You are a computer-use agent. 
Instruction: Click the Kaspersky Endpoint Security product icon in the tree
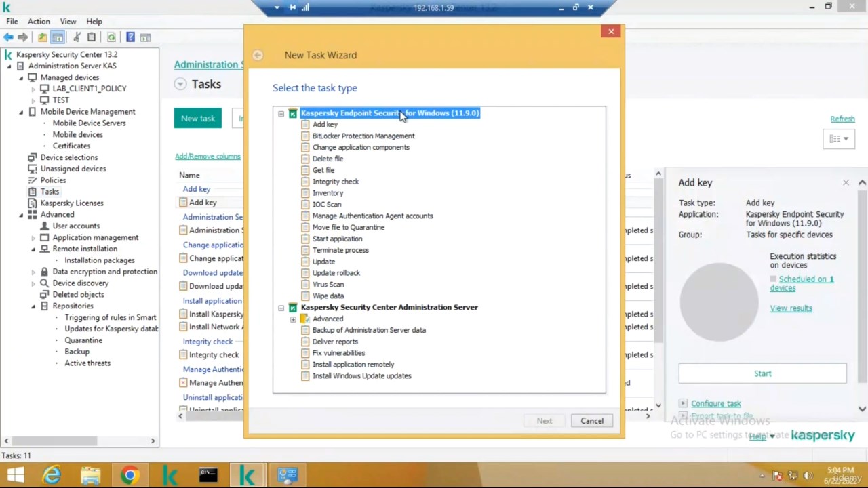click(x=292, y=113)
